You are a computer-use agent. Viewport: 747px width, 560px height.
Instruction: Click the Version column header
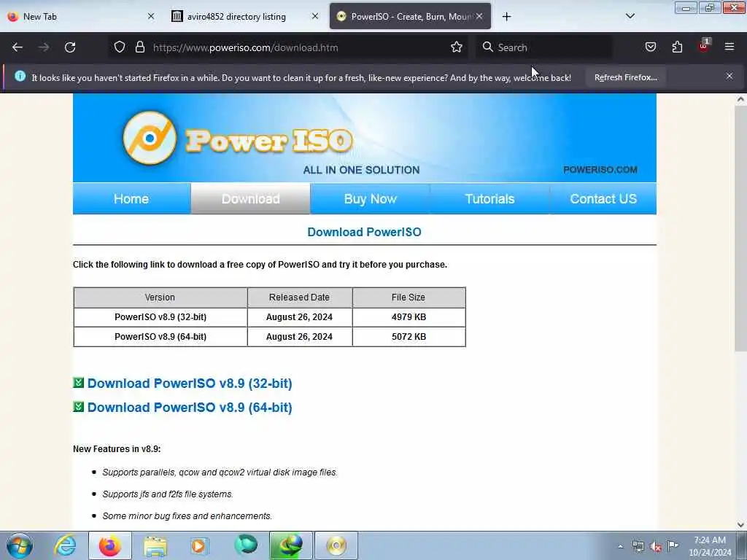(160, 297)
